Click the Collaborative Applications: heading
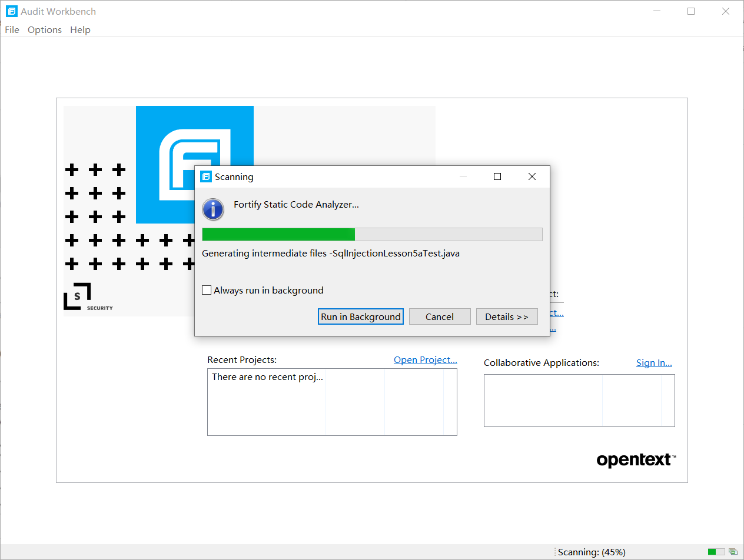744x560 pixels. [542, 362]
